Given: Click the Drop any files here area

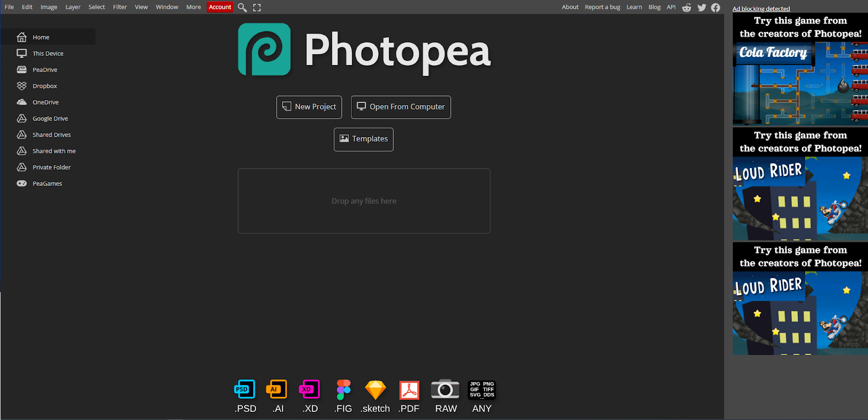Looking at the screenshot, I should [364, 201].
